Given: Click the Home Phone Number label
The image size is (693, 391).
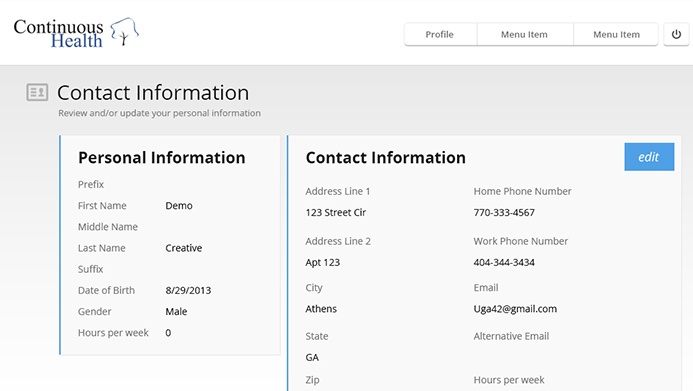Looking at the screenshot, I should (522, 191).
